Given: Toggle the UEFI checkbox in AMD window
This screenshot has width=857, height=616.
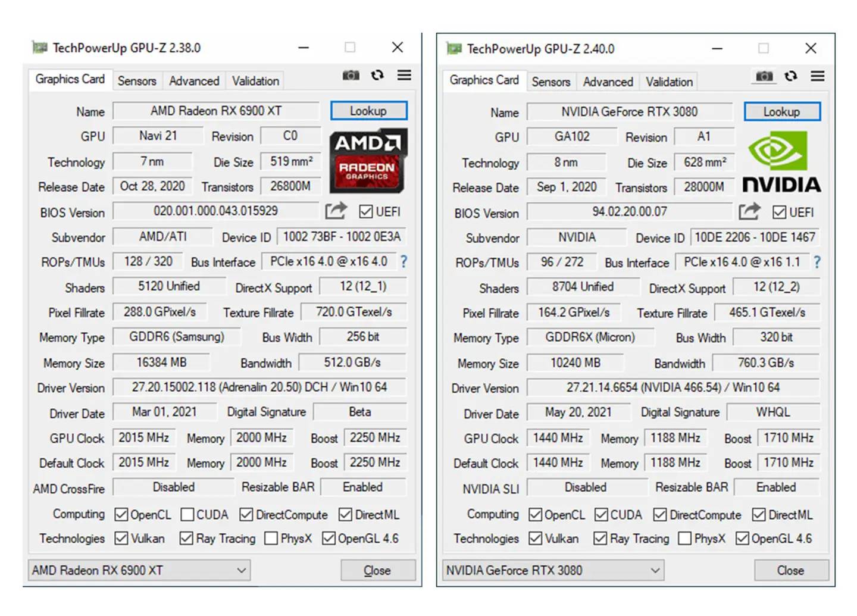Looking at the screenshot, I should 365,211.
